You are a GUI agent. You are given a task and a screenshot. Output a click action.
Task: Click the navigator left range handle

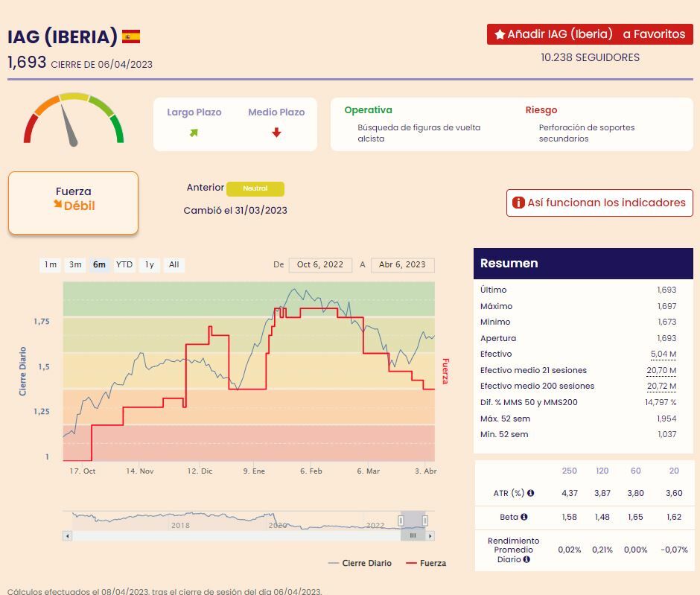[x=401, y=521]
